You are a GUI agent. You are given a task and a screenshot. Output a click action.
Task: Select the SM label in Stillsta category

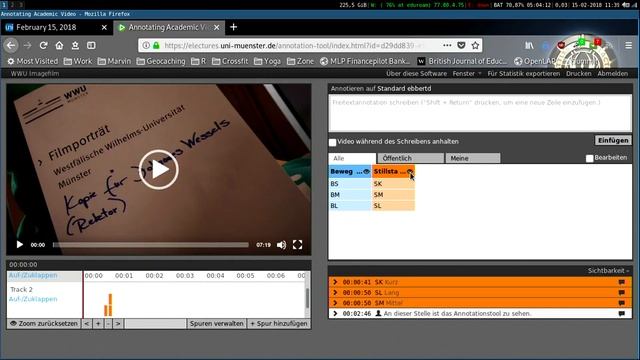click(393, 195)
